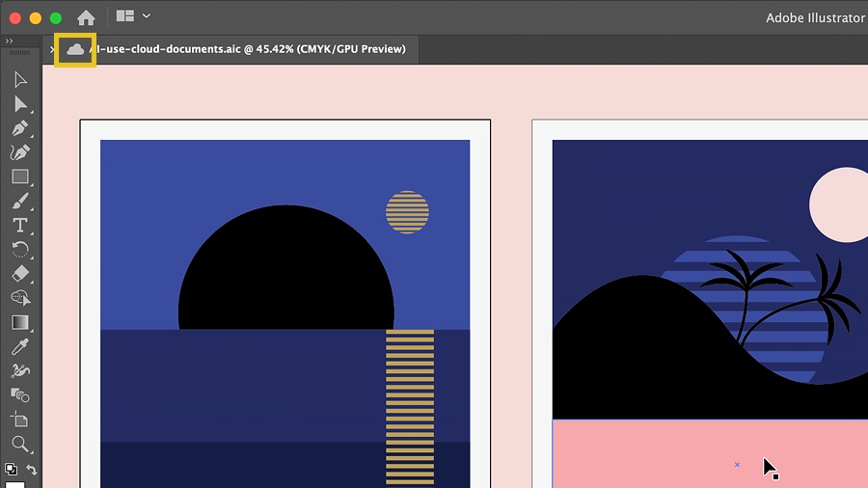
Task: Activate the Artboard tool
Action: (x=20, y=420)
